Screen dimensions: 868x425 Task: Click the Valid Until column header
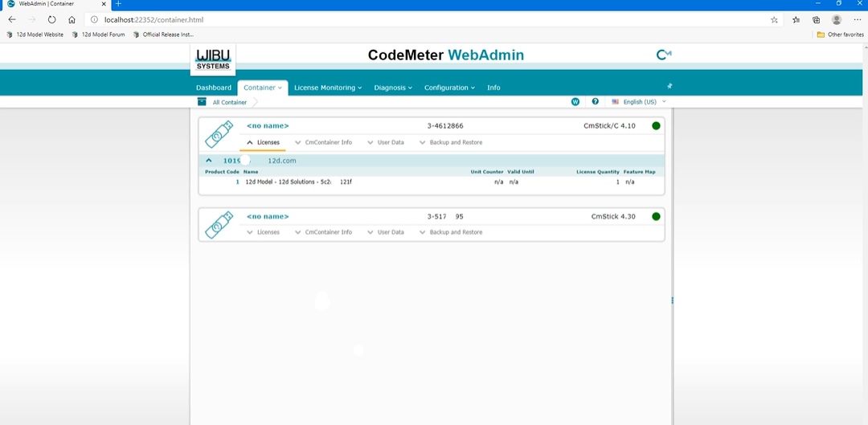click(520, 172)
